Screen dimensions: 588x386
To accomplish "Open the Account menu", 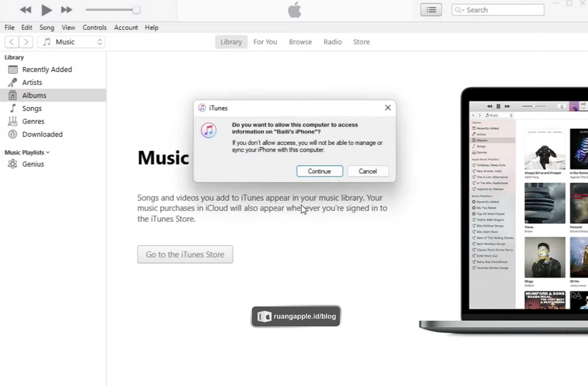I will click(126, 28).
